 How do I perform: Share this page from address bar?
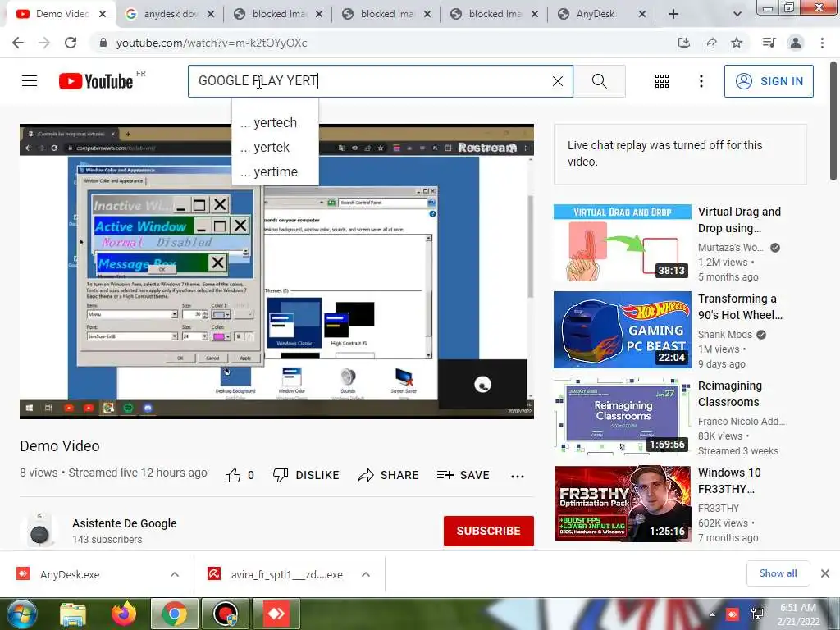pyautogui.click(x=710, y=43)
